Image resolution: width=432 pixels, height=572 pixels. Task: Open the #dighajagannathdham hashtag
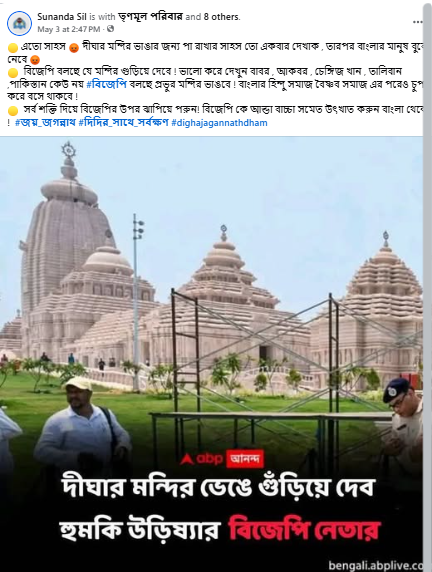click(x=219, y=123)
